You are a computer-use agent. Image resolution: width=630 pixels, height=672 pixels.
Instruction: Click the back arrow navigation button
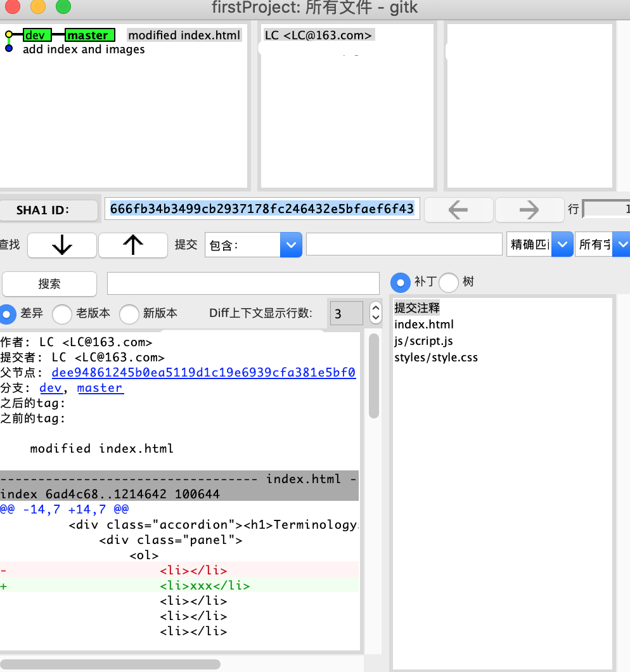458,210
